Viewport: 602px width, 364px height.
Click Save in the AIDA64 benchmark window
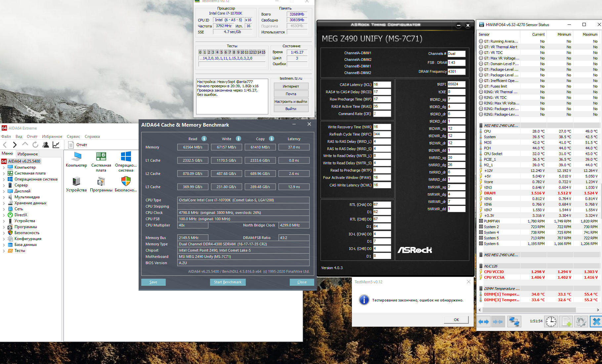tap(153, 282)
